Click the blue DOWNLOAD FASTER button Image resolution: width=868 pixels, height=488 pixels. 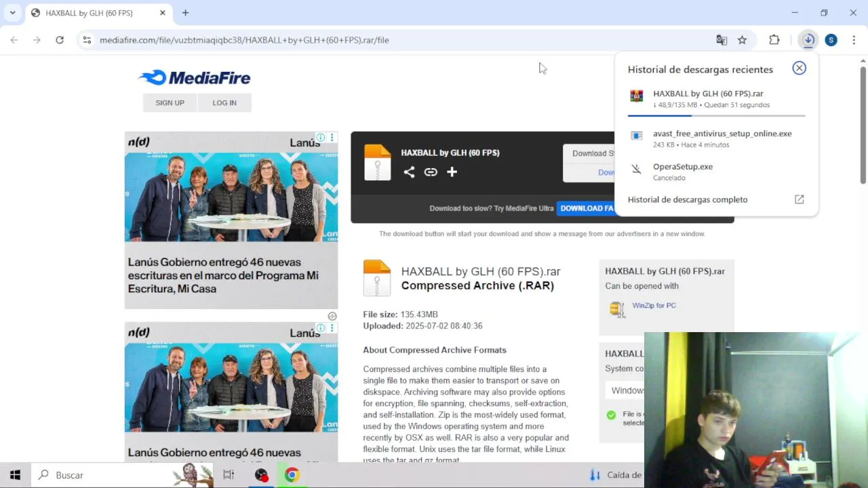click(586, 208)
